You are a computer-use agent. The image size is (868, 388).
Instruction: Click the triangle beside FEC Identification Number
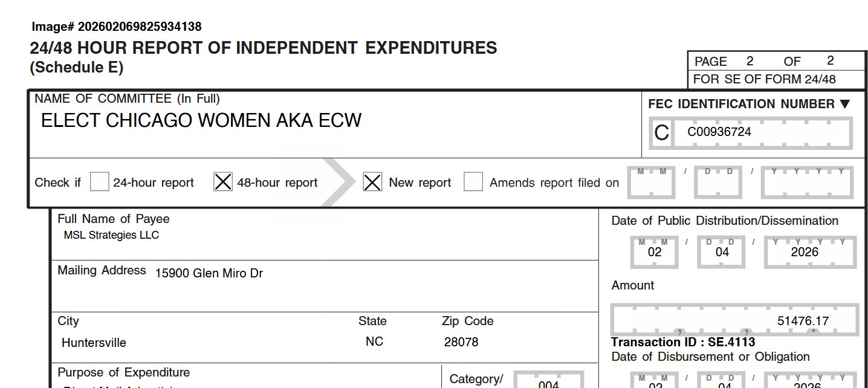pyautogui.click(x=844, y=104)
